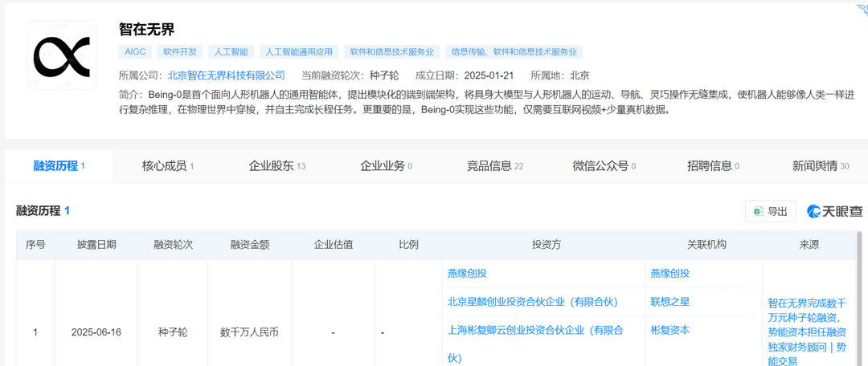Viewport: 868px width, 366px height.
Task: Click the 关联机构 column header
Action: click(706, 245)
